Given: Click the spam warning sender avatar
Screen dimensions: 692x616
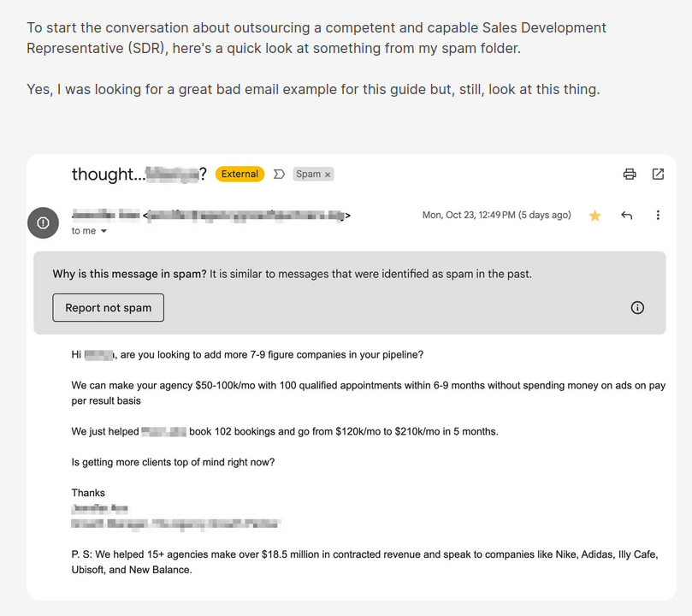Looking at the screenshot, I should [43, 222].
